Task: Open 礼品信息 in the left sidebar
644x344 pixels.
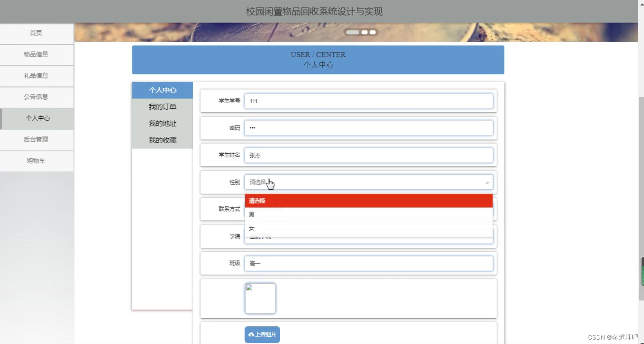Action: (36, 76)
